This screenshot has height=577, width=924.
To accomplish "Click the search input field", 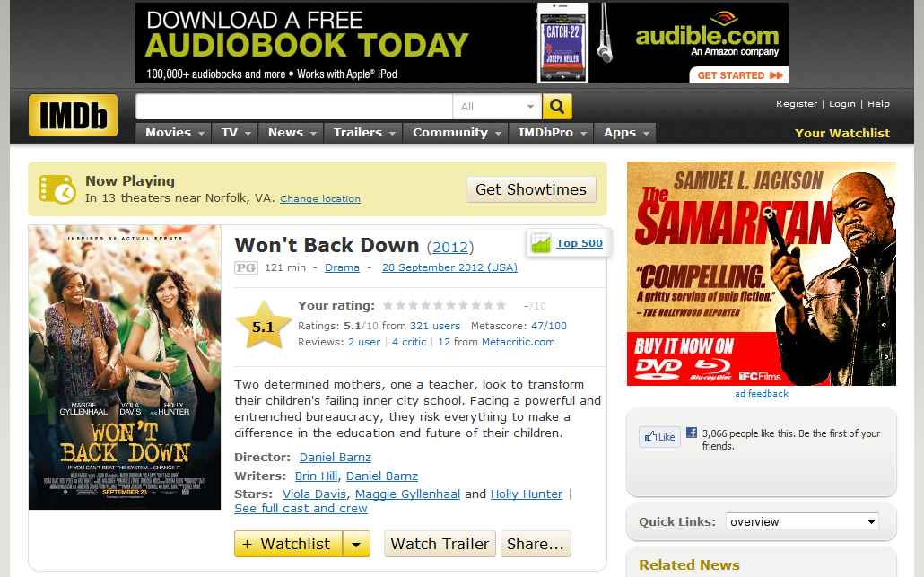I will [x=294, y=107].
